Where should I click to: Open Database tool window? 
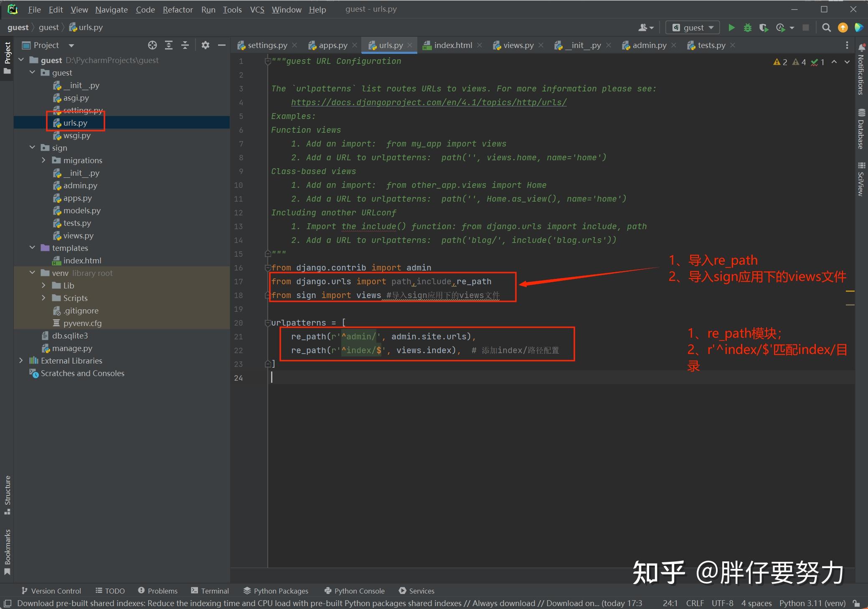861,129
